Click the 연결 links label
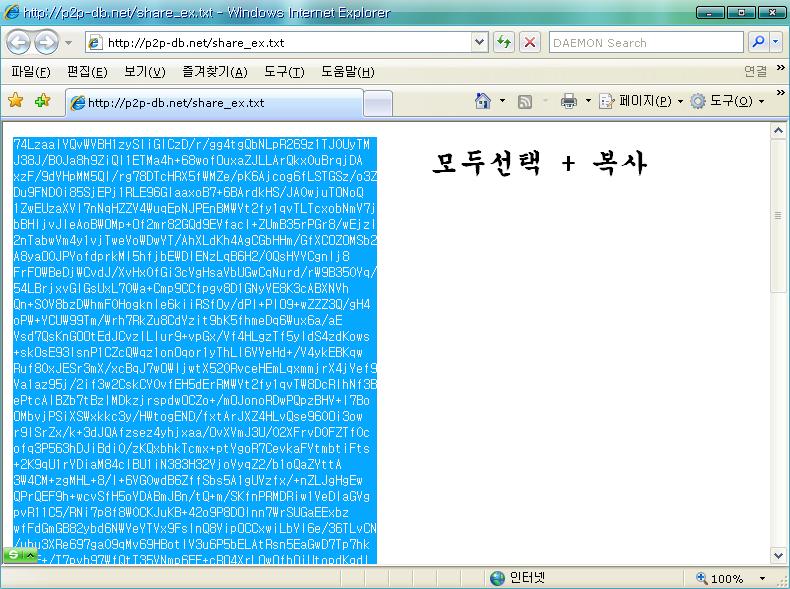Image resolution: width=790 pixels, height=589 pixels. pos(755,72)
